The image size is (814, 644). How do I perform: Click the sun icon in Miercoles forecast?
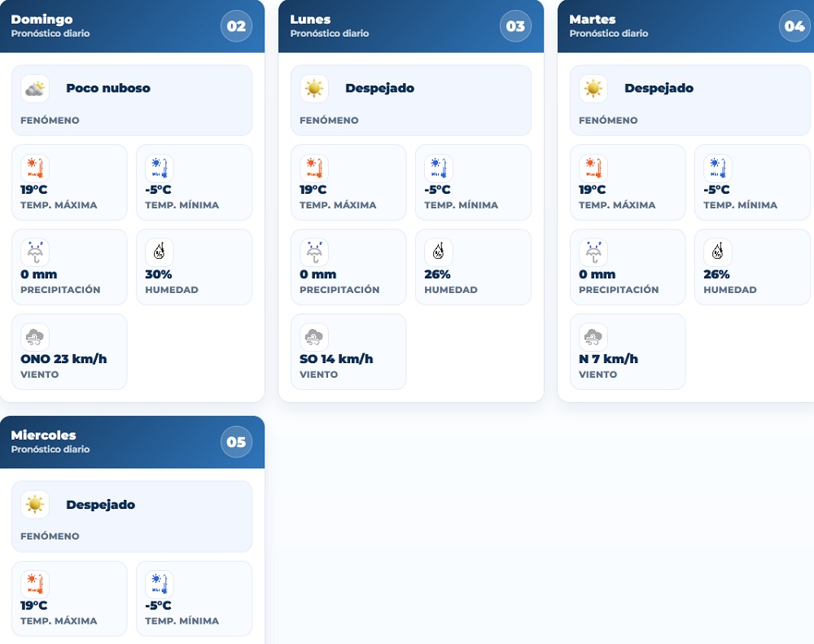pyautogui.click(x=35, y=504)
